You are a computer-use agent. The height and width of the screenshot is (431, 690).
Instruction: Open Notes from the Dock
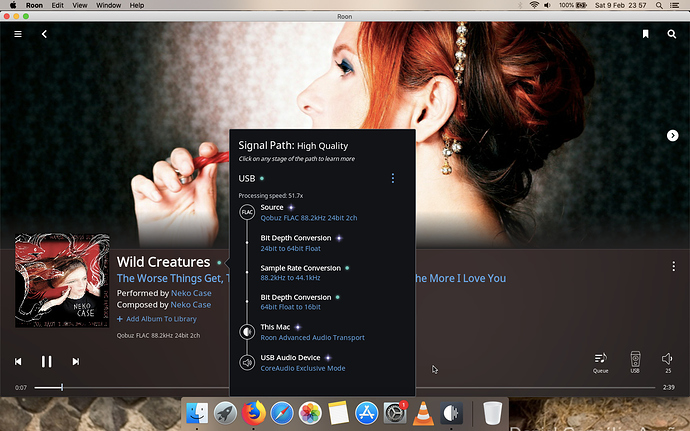(338, 413)
